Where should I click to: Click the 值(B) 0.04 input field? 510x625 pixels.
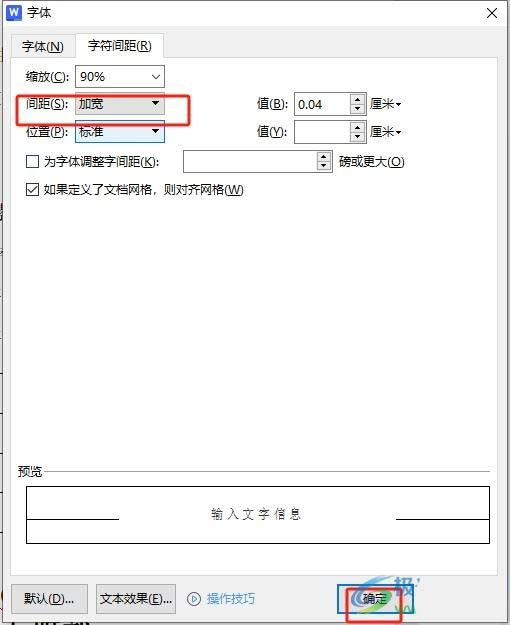tap(323, 104)
